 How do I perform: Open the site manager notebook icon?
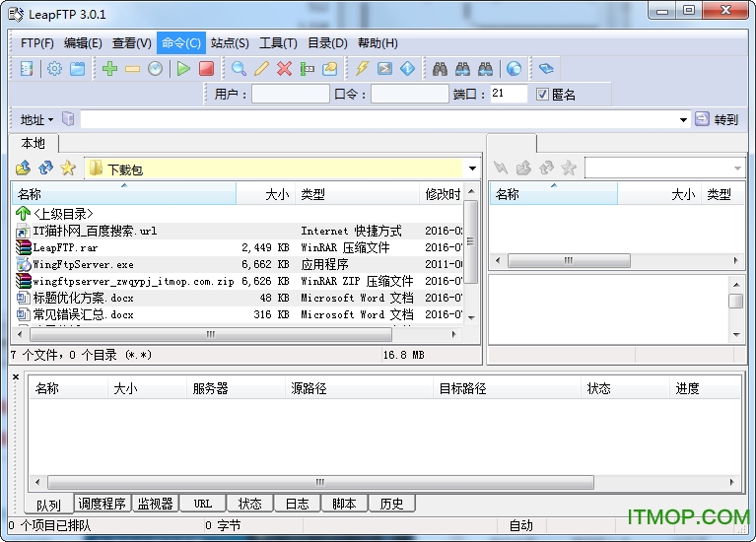click(x=27, y=68)
